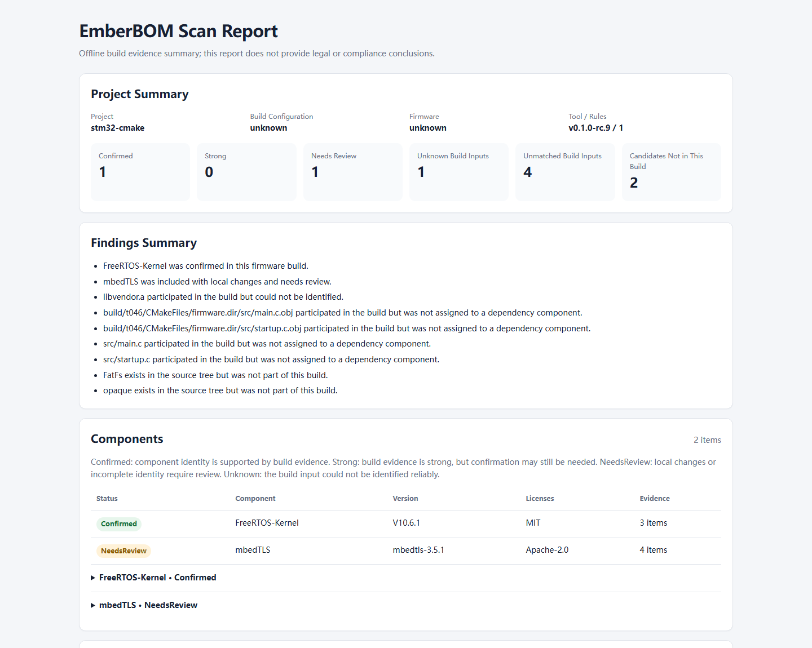Image resolution: width=812 pixels, height=648 pixels.
Task: Select the main.c.obj finding line
Action: pos(343,313)
